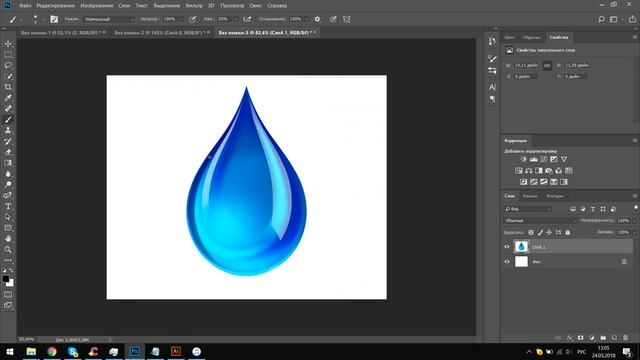The width and height of the screenshot is (640, 360).
Task: Toggle lock position cross-arrows icon
Action: (549, 232)
